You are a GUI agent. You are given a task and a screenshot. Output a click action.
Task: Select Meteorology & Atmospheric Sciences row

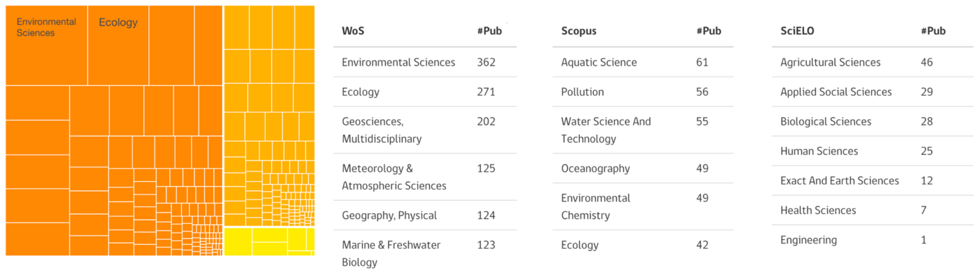394,177
